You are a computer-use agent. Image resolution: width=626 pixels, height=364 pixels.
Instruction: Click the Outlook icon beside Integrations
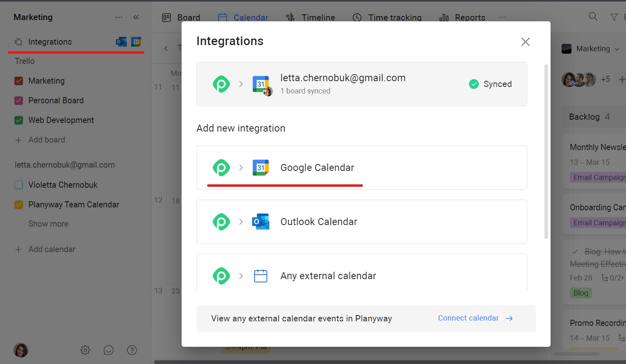tap(121, 42)
